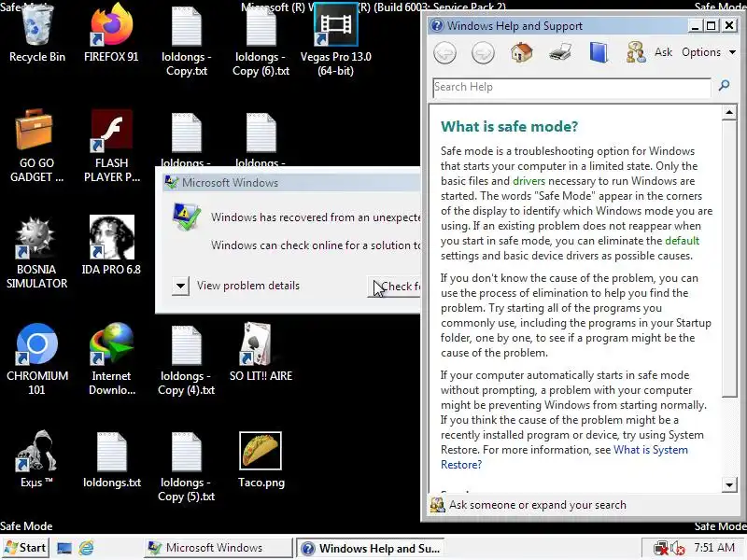
Task: Click the Check for solution button
Action: pos(394,287)
